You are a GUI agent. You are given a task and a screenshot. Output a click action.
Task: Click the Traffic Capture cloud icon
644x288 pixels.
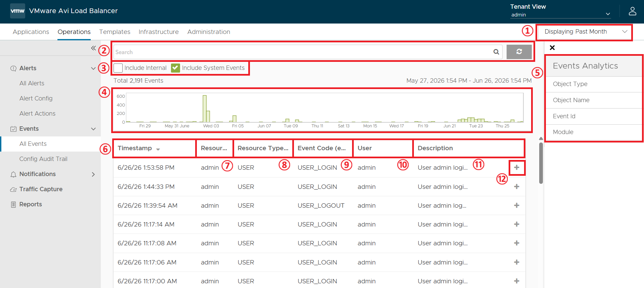click(x=13, y=189)
